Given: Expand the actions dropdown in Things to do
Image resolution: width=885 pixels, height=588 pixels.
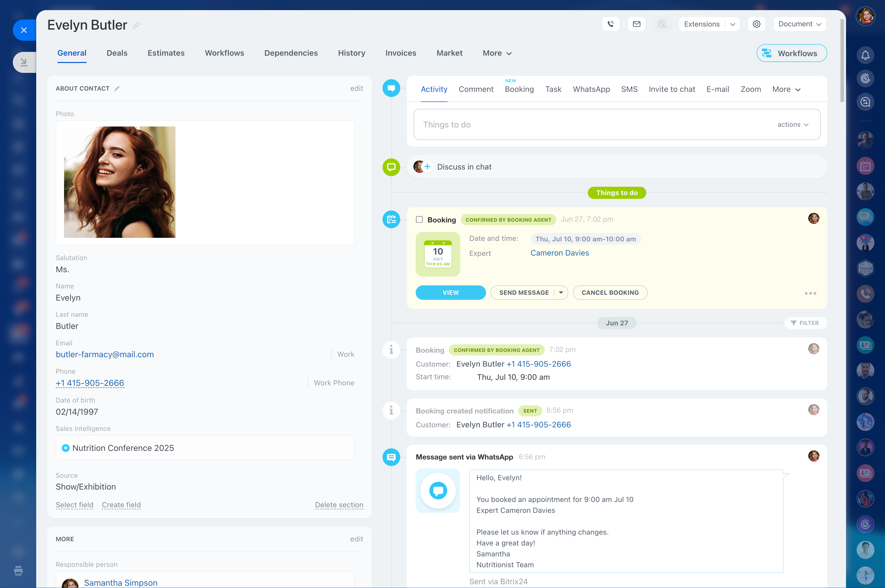Looking at the screenshot, I should point(793,124).
